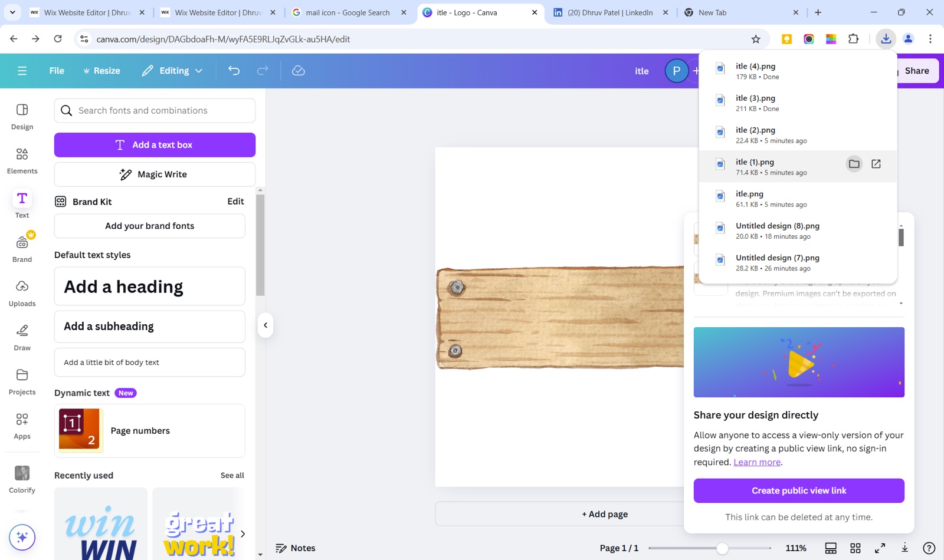This screenshot has width=944, height=560.
Task: Click the Share button
Action: [917, 71]
